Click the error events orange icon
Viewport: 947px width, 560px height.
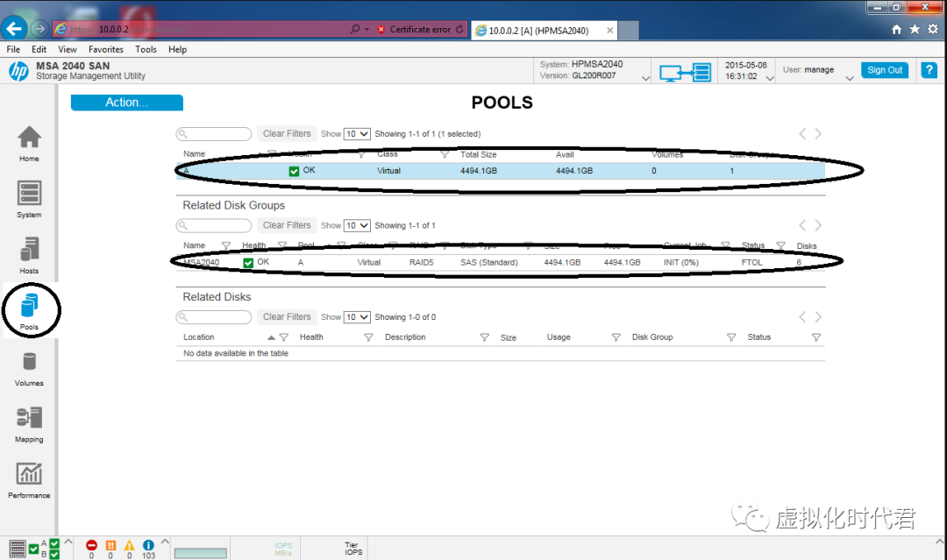[x=110, y=545]
